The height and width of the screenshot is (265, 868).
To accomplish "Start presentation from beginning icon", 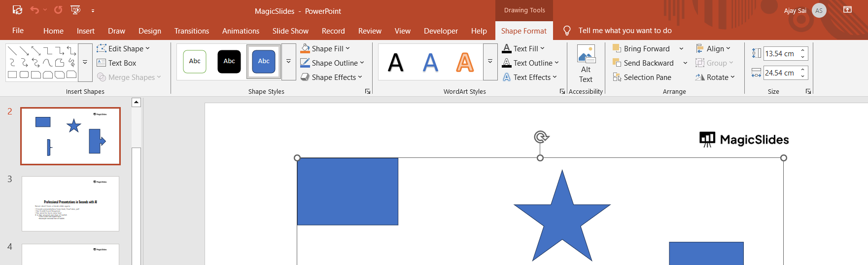I will (x=75, y=10).
